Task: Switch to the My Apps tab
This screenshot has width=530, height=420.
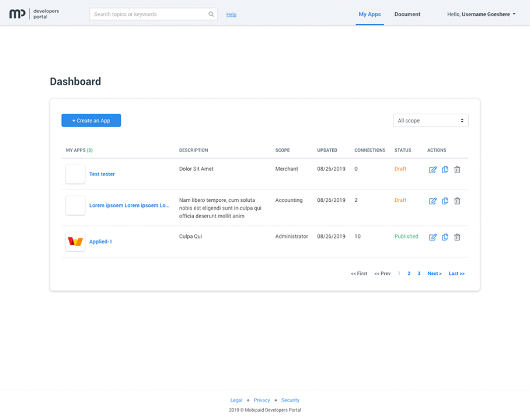Action: click(x=369, y=14)
